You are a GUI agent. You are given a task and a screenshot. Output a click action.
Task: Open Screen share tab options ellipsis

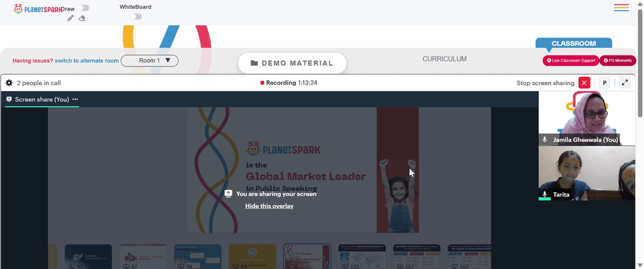coord(75,99)
